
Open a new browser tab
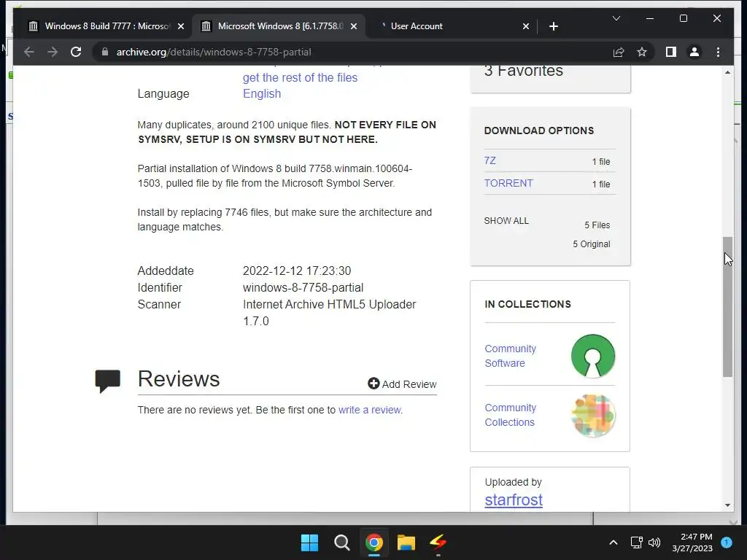[x=553, y=26]
